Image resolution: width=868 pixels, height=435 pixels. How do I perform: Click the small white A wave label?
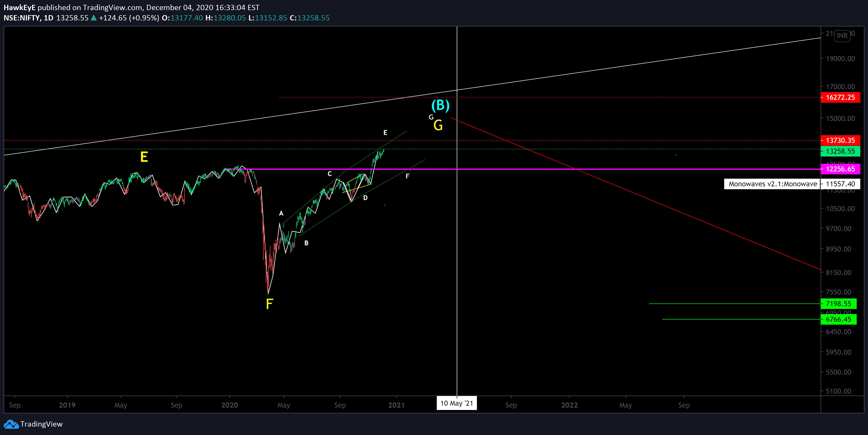(281, 213)
